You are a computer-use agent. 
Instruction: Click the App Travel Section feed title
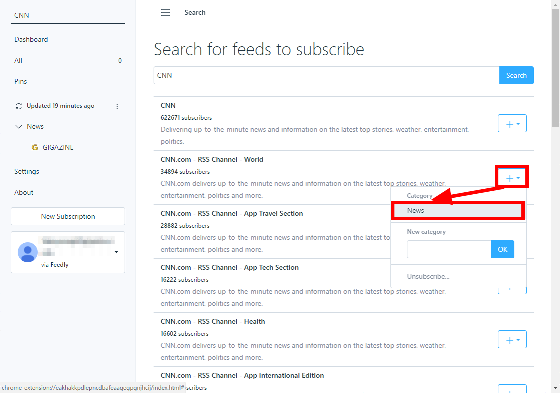point(232,213)
